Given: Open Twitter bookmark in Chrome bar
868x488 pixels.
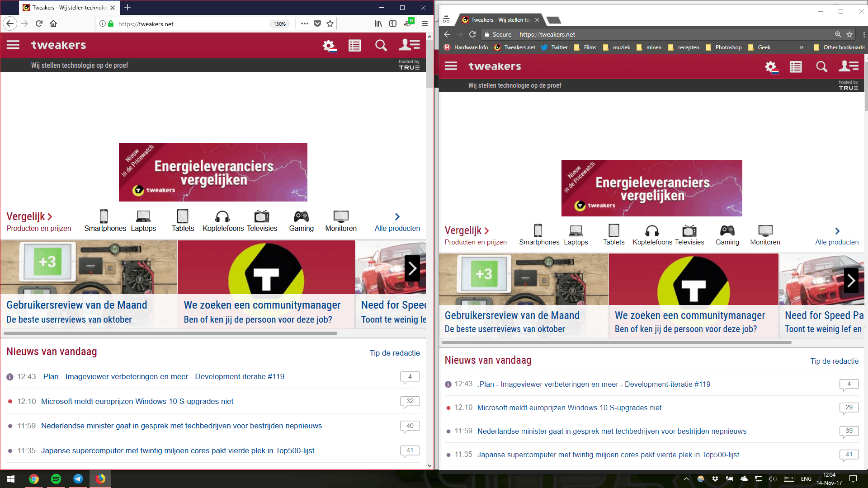Looking at the screenshot, I should (554, 47).
